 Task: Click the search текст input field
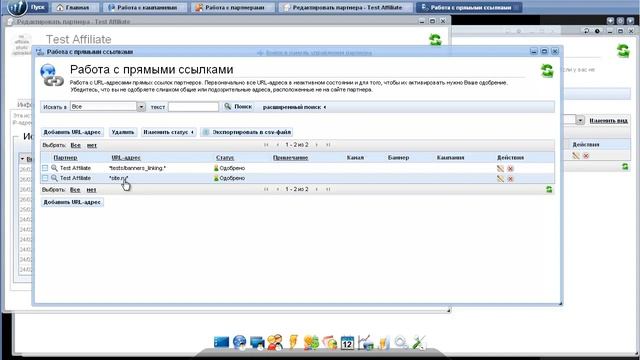pos(193,107)
